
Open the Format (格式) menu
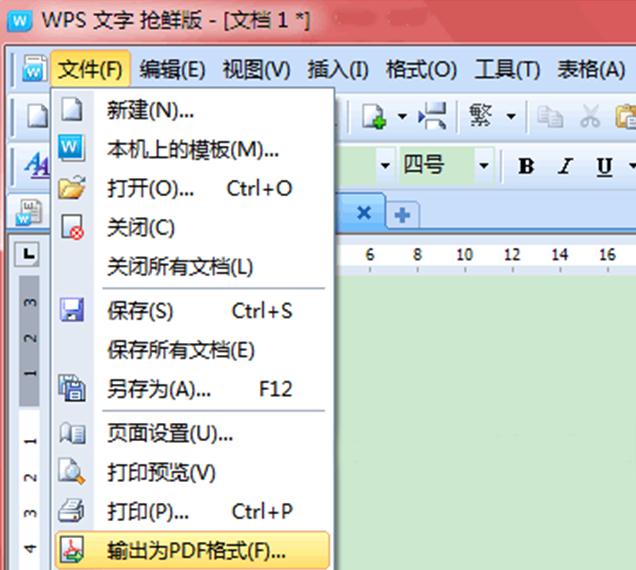pyautogui.click(x=421, y=69)
